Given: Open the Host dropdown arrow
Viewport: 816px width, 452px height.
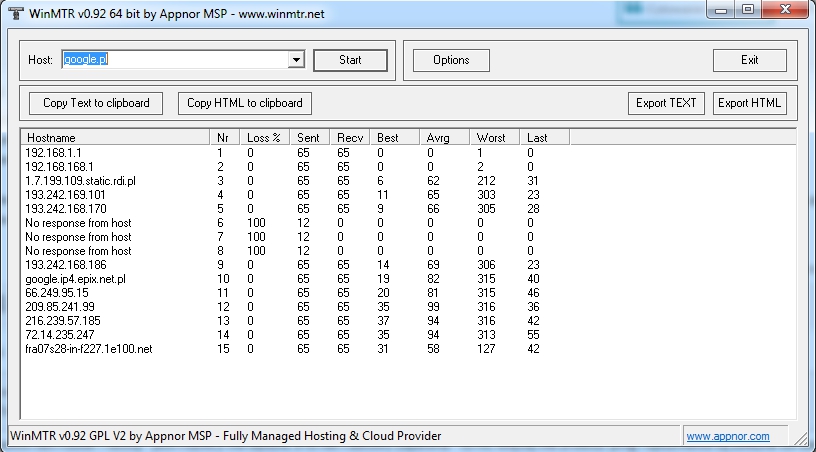Looking at the screenshot, I should point(296,60).
